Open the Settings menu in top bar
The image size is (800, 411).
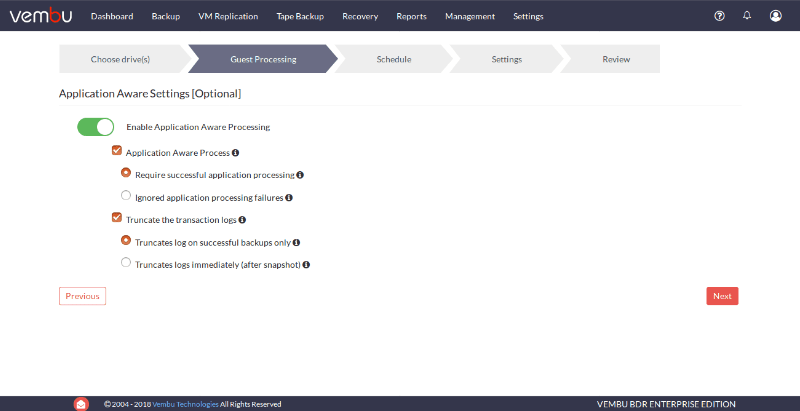pyautogui.click(x=528, y=16)
